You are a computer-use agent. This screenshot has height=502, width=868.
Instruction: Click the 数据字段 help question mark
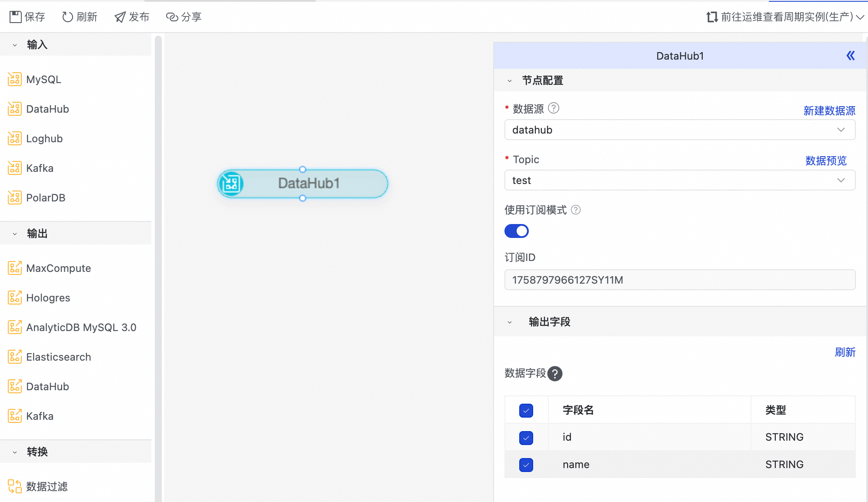coord(555,374)
